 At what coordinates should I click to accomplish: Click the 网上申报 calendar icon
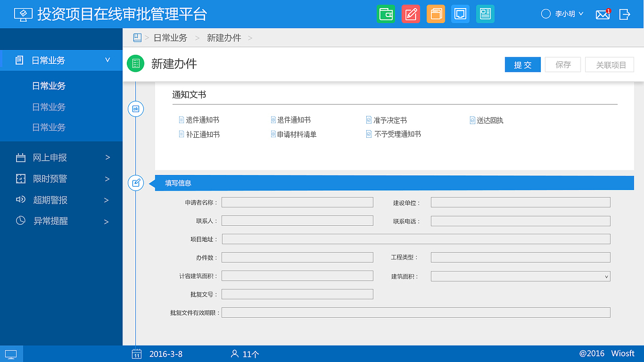[21, 158]
